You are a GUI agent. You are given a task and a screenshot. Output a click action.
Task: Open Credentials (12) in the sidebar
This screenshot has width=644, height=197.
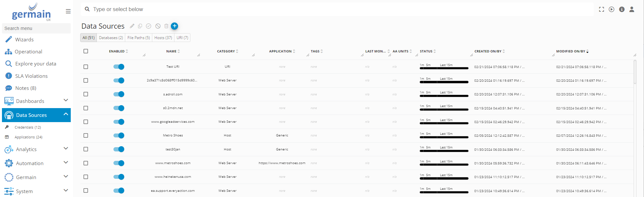pyautogui.click(x=28, y=127)
